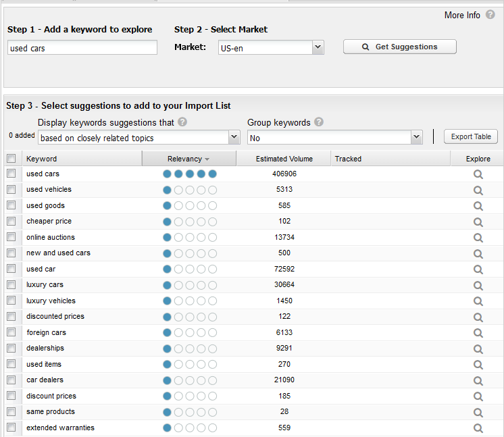Click the '0 added' counter text
The image size is (504, 437).
pyautogui.click(x=22, y=135)
